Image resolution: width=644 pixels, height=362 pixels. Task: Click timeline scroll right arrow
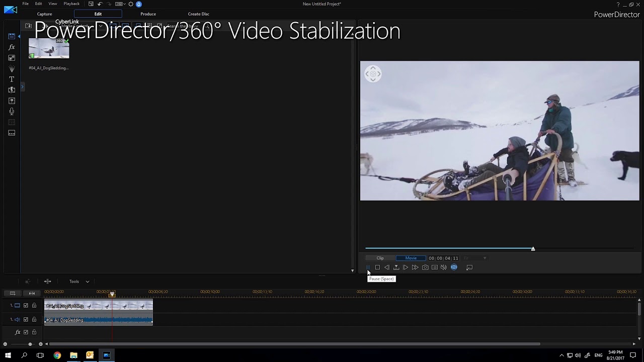click(x=634, y=344)
